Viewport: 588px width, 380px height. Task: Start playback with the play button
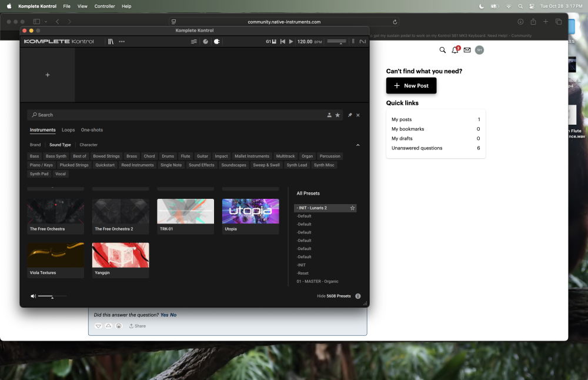point(291,42)
